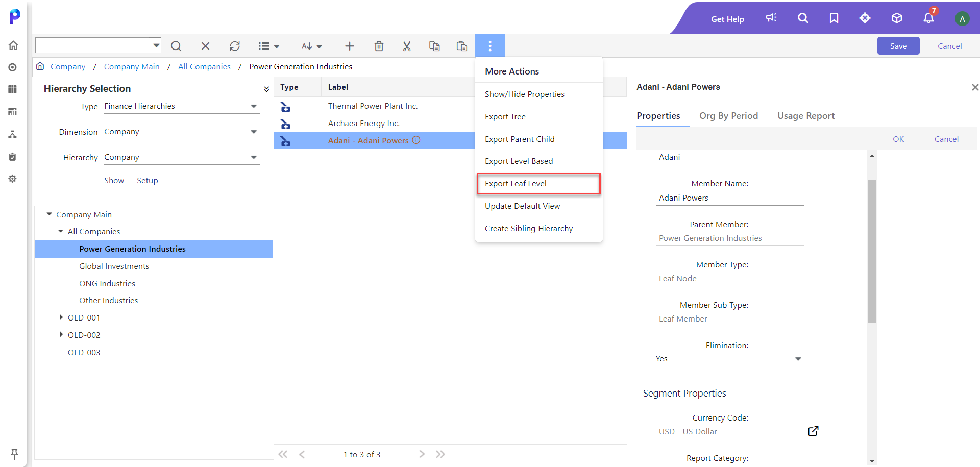Viewport: 980px width, 467px height.
Task: Open the Elimination dropdown set to Yes
Action: click(730, 359)
